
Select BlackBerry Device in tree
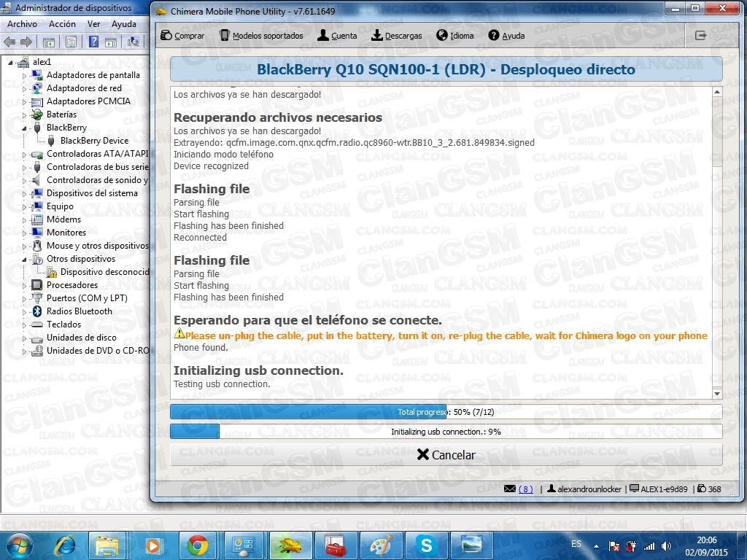(94, 141)
